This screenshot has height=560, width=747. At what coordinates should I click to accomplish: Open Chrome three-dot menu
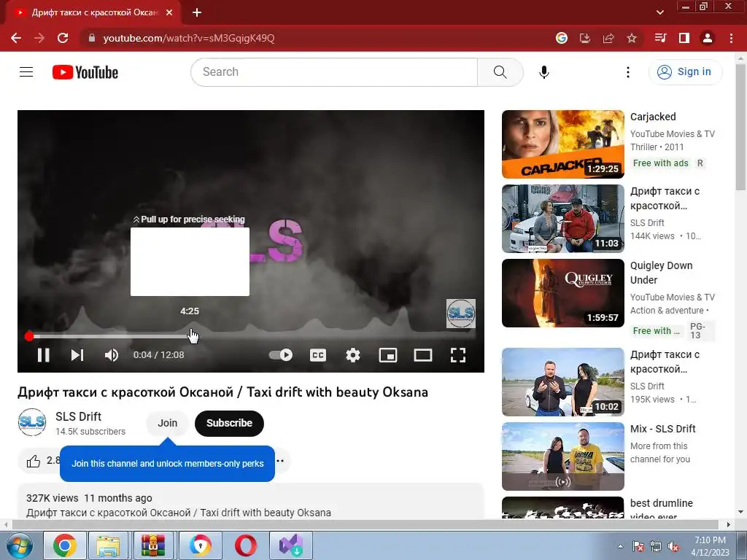(x=731, y=38)
